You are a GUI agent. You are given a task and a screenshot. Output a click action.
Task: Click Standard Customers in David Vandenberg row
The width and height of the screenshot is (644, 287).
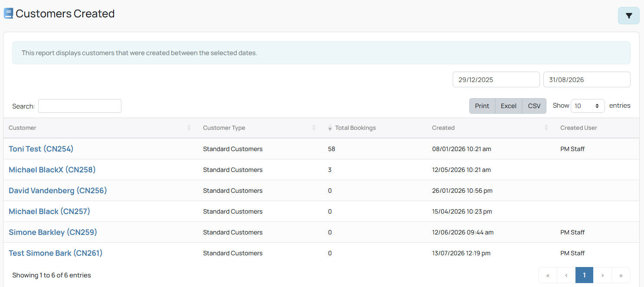coord(233,191)
